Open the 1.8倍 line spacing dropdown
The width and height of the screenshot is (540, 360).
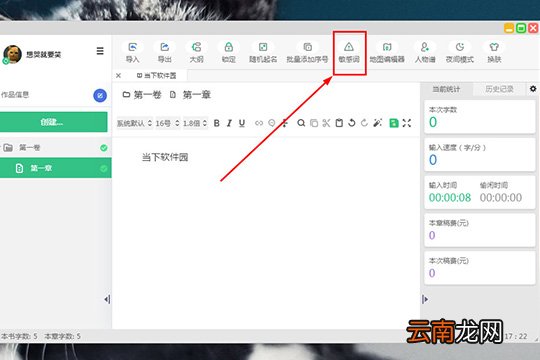195,123
